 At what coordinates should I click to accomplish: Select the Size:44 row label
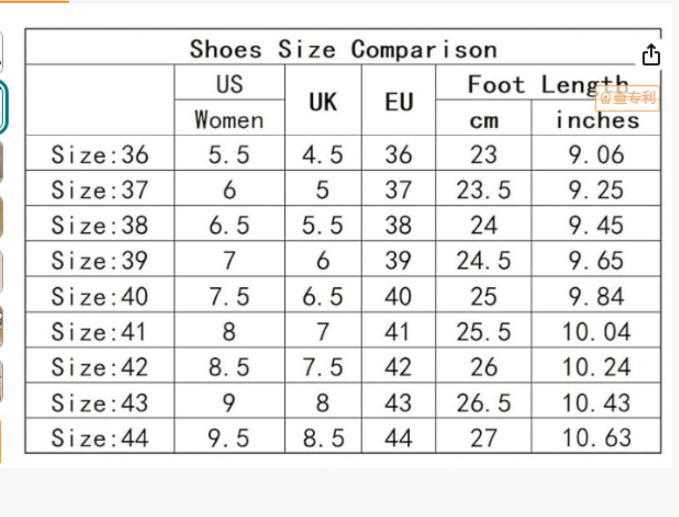[99, 438]
